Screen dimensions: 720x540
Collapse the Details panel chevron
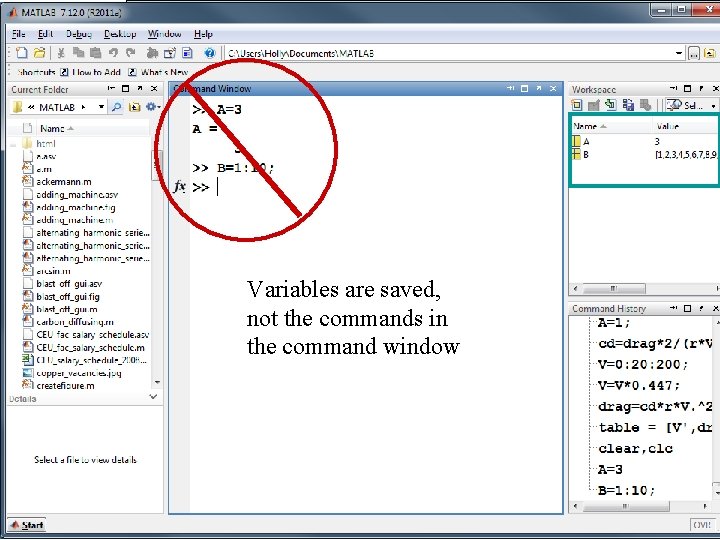[154, 396]
